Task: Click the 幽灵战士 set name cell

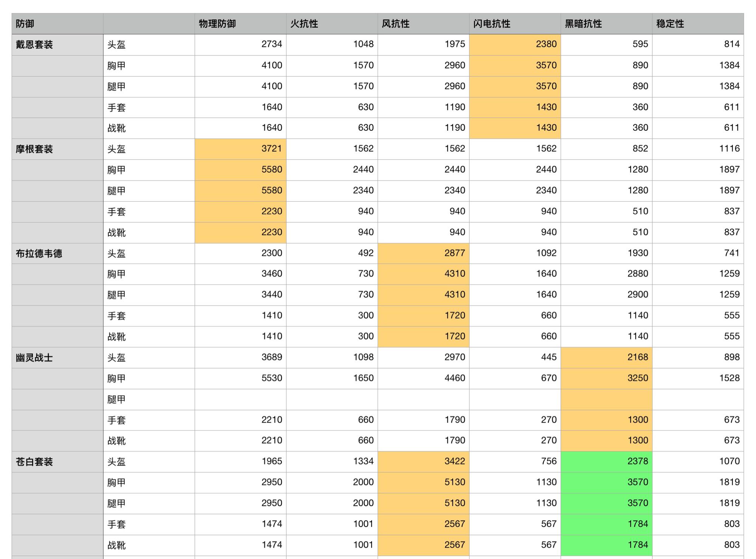Action: point(57,357)
